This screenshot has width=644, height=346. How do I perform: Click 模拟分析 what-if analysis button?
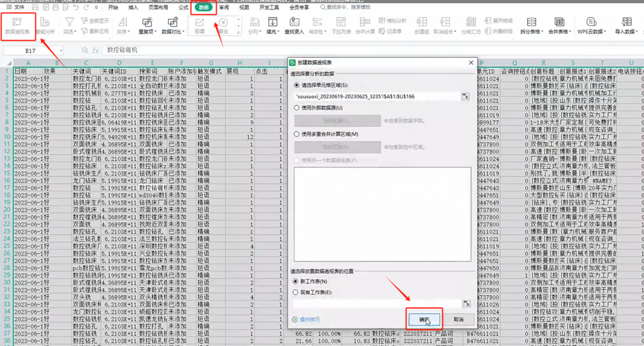tap(392, 21)
